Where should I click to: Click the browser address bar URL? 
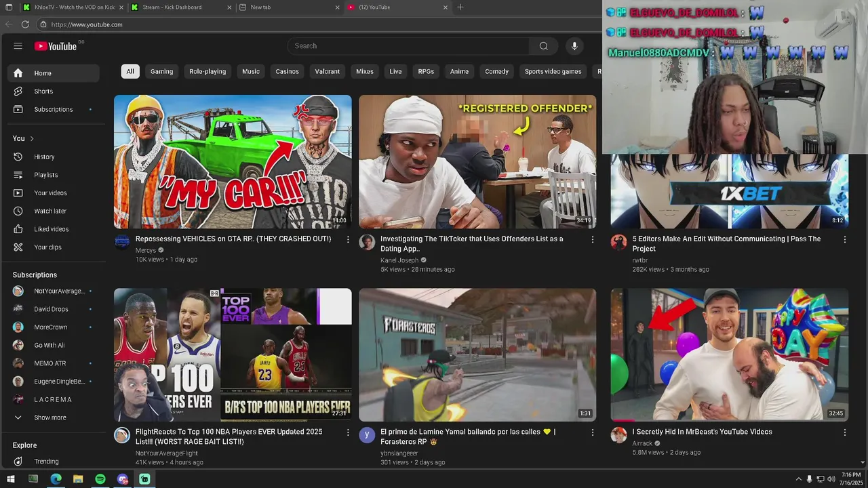click(87, 24)
